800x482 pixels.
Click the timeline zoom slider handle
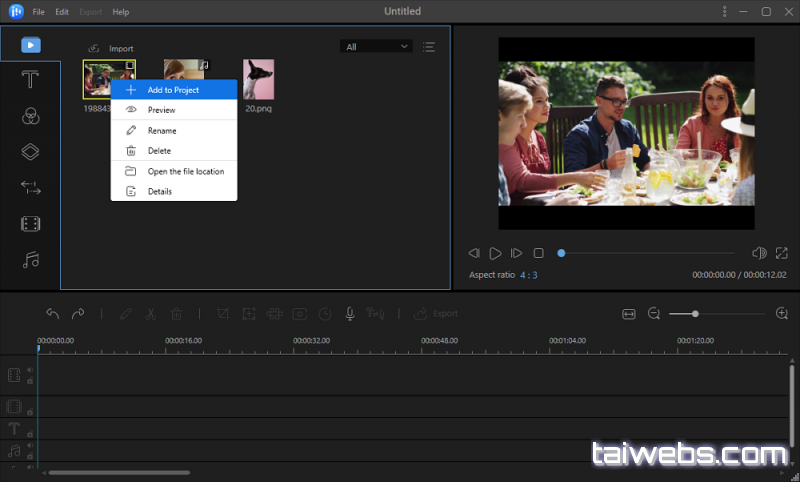(695, 314)
